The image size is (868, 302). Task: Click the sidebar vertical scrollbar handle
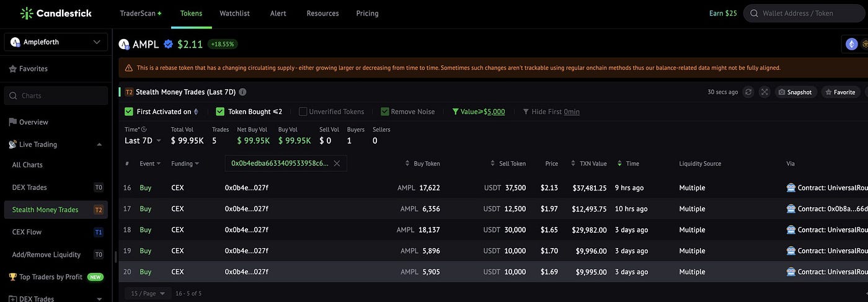115,256
